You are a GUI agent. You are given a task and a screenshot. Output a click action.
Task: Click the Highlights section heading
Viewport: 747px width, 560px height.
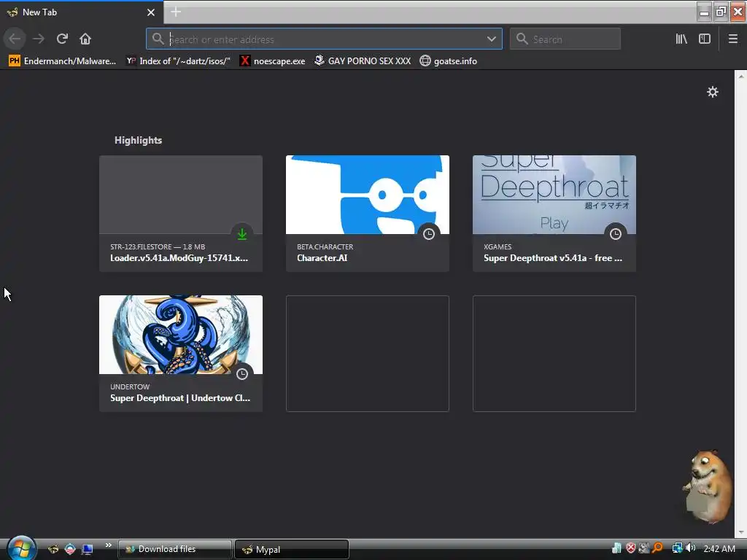coord(138,141)
